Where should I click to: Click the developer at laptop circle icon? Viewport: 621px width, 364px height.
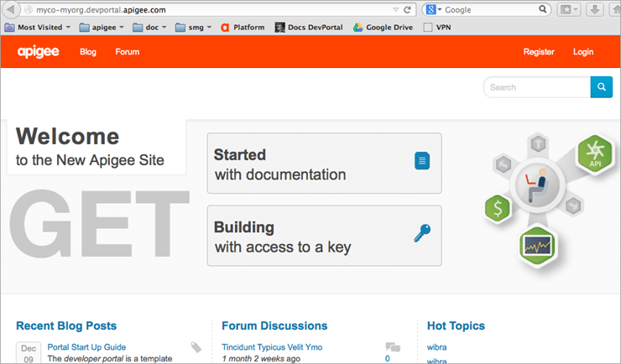coord(537,185)
